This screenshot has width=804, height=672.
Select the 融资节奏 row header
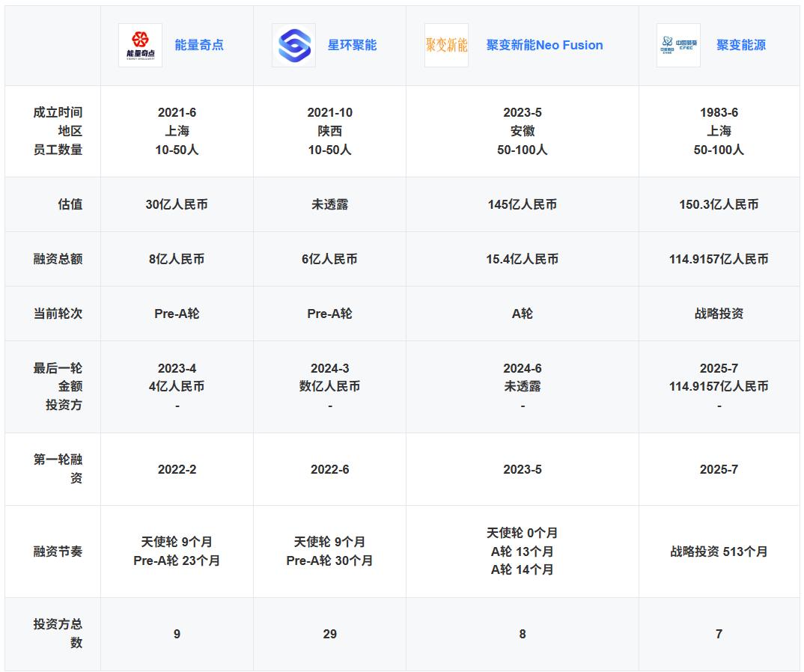coord(58,552)
